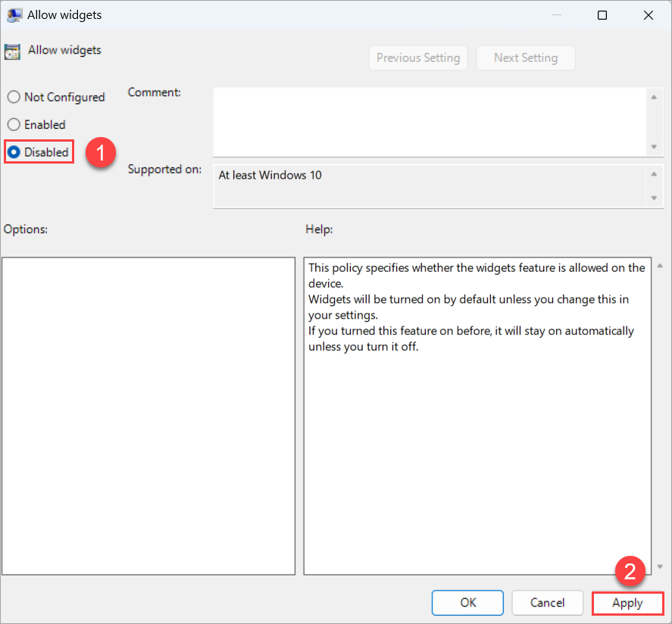Apply the policy changes

click(x=627, y=603)
